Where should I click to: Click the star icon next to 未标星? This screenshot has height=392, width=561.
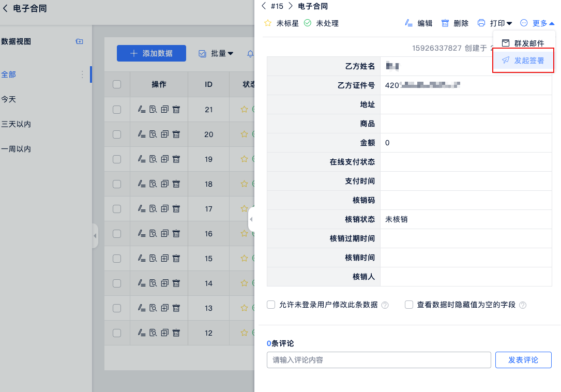coord(268,23)
